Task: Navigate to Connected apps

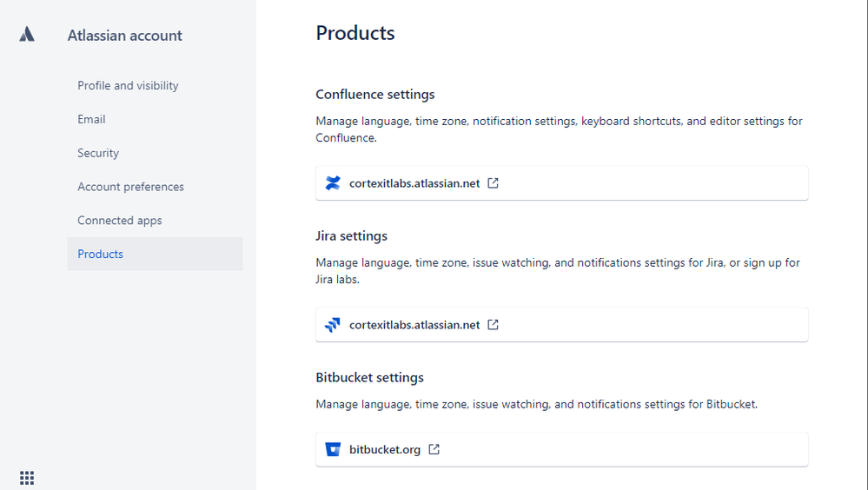Action: pyautogui.click(x=120, y=221)
